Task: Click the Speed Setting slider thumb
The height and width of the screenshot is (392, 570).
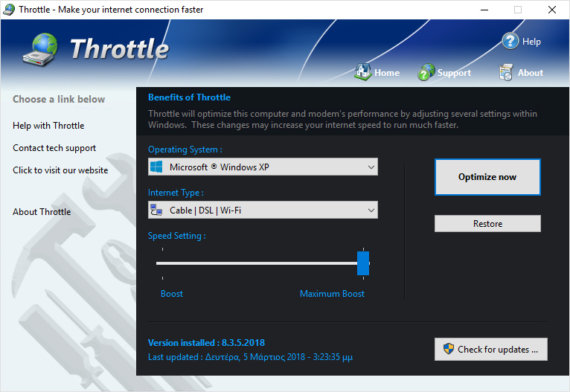Action: pyautogui.click(x=363, y=263)
